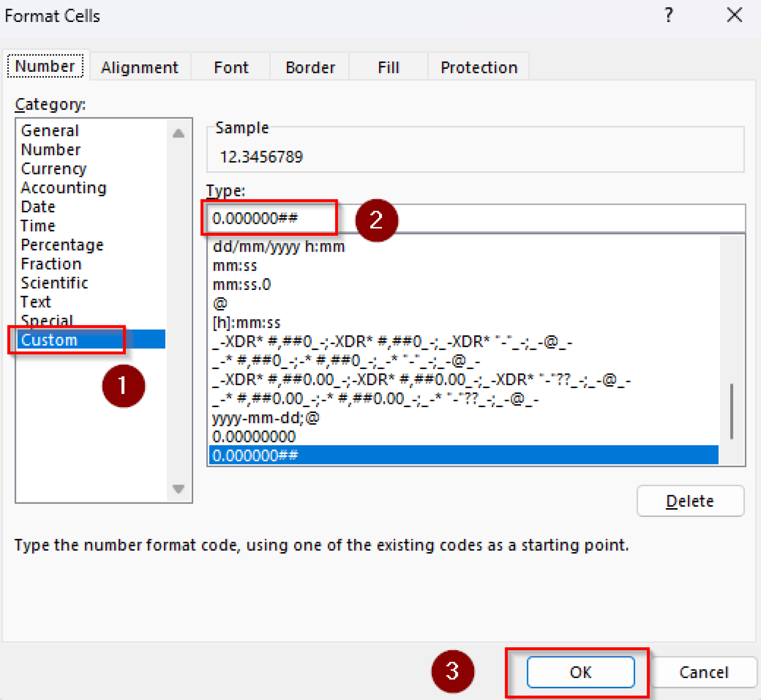Select the Scientific category
Screen dimensions: 761x700
tap(54, 283)
